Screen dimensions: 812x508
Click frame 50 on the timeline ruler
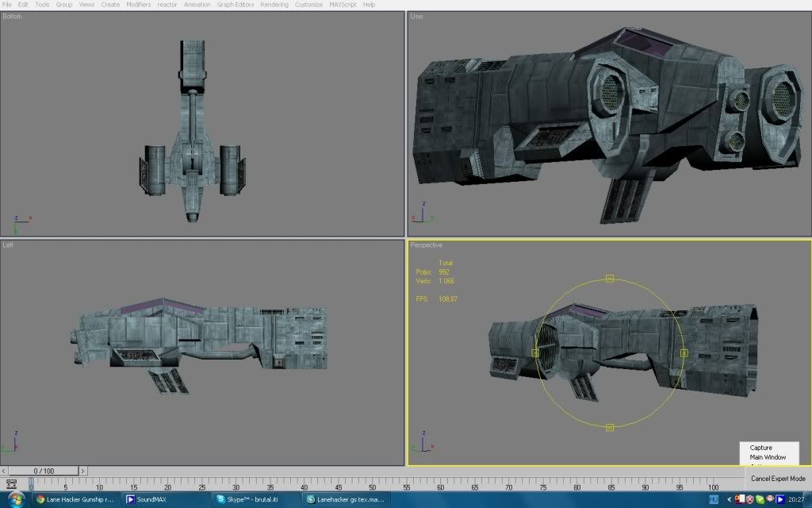point(372,486)
